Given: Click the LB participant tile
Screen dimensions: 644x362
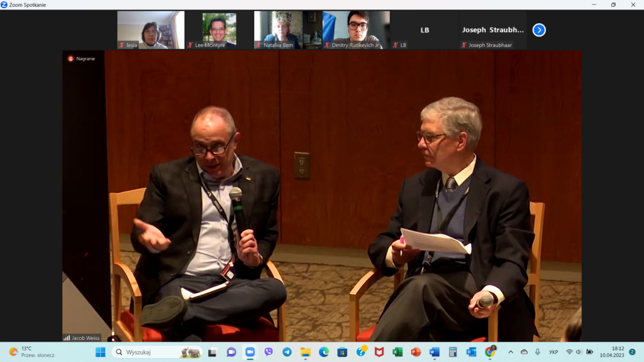Looking at the screenshot, I should tap(425, 30).
